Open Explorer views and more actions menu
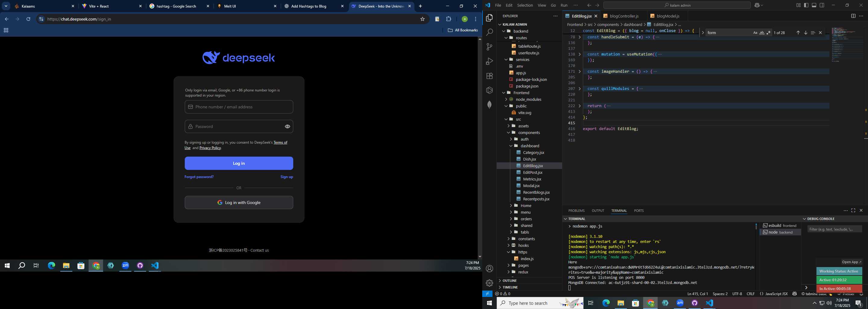This screenshot has height=309, width=868. (x=555, y=16)
